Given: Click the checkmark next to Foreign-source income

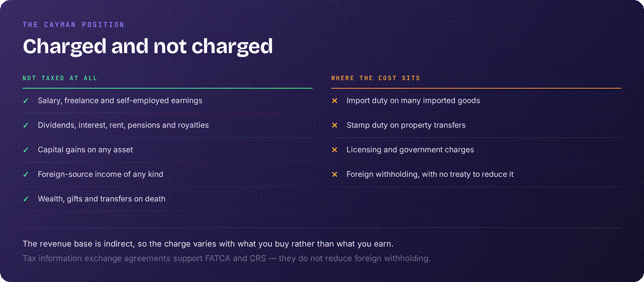Looking at the screenshot, I should click(x=26, y=175).
